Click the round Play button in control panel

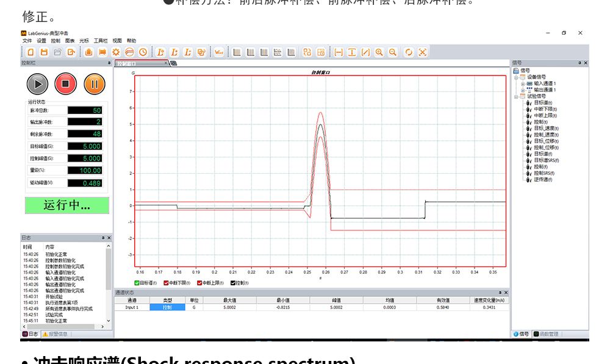click(37, 84)
